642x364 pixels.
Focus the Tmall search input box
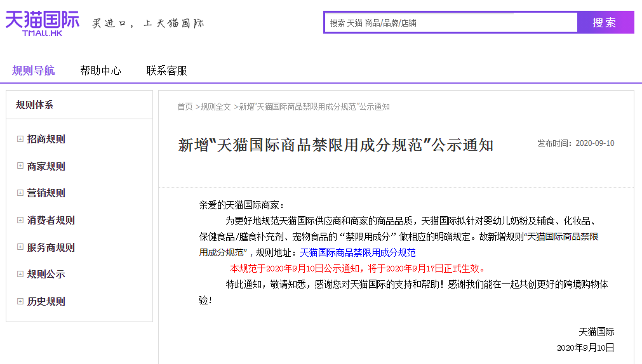click(x=451, y=23)
